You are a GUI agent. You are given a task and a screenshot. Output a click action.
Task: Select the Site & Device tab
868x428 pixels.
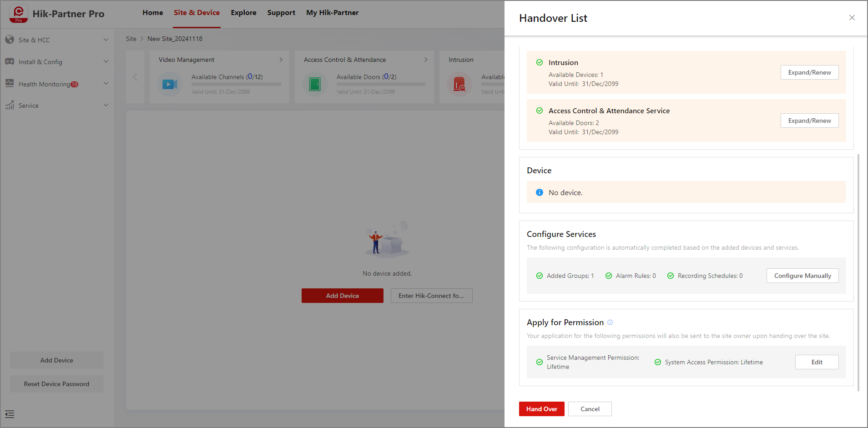pyautogui.click(x=197, y=13)
